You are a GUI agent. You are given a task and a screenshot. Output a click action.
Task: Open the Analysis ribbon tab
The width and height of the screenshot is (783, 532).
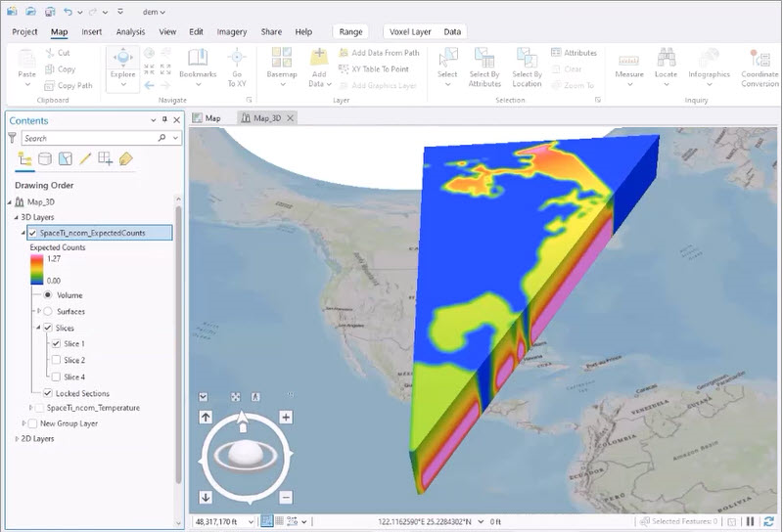tap(130, 32)
